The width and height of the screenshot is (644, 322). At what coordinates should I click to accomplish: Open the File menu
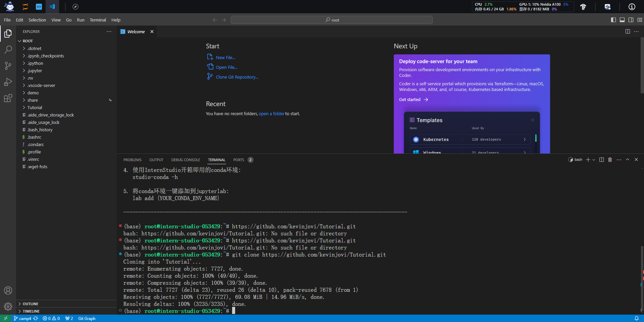[x=7, y=20]
